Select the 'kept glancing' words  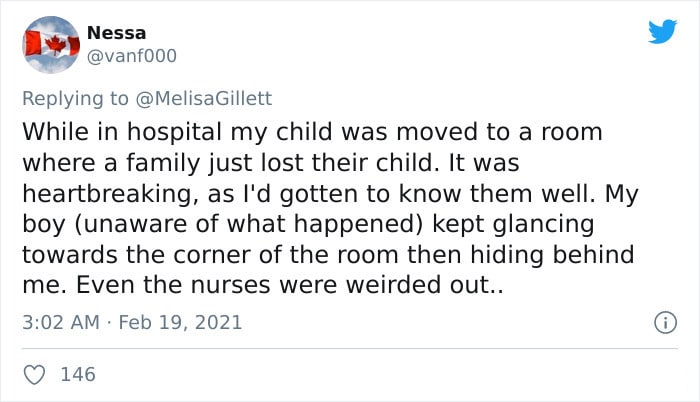click(513, 224)
